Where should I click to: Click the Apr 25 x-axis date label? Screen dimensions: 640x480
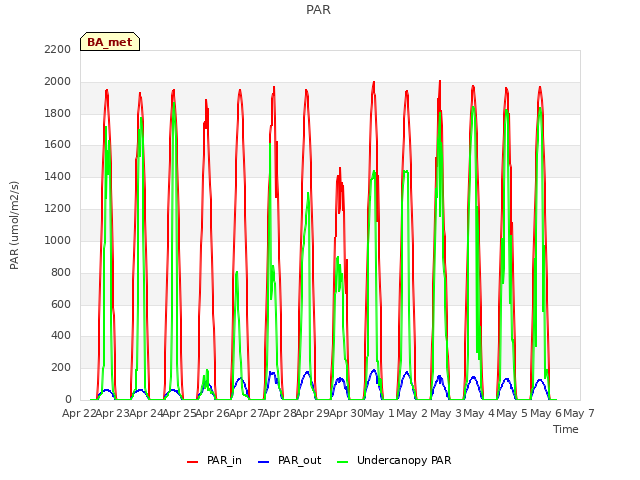pos(179,413)
